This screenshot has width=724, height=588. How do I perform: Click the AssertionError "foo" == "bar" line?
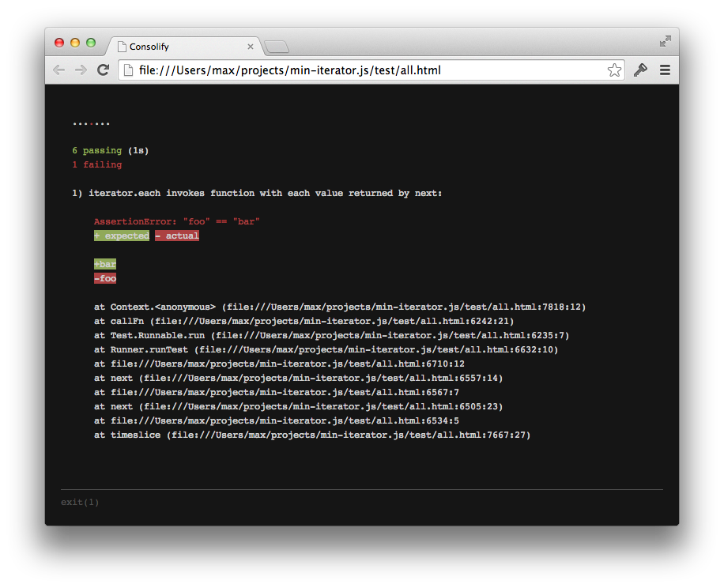pyautogui.click(x=177, y=221)
